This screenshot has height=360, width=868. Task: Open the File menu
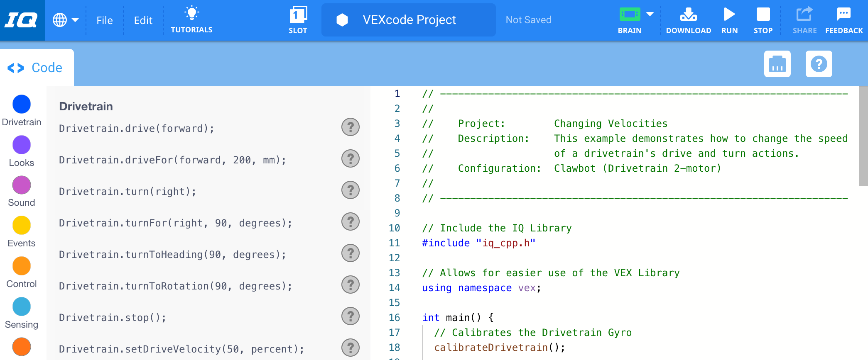[x=105, y=20]
